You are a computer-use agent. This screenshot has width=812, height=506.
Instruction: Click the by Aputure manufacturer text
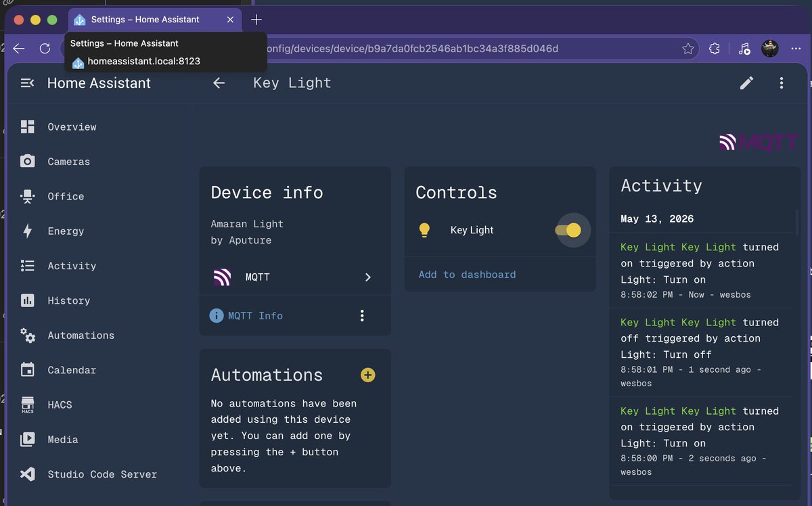click(x=241, y=240)
